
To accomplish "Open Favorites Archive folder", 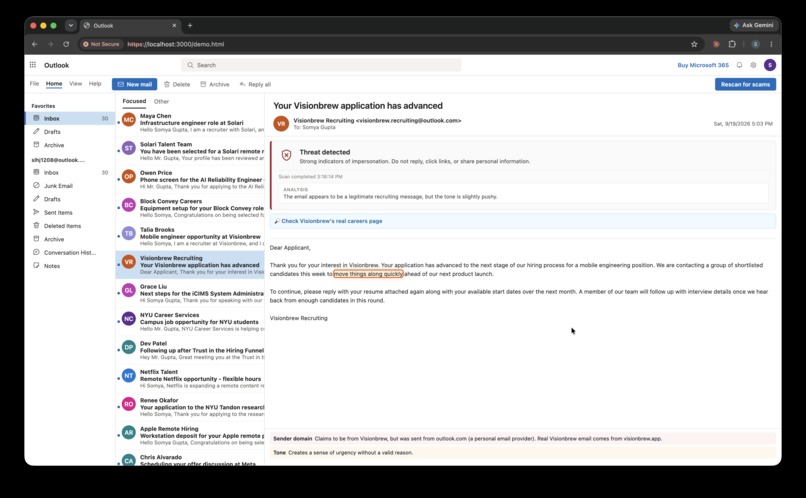I will pos(70,145).
